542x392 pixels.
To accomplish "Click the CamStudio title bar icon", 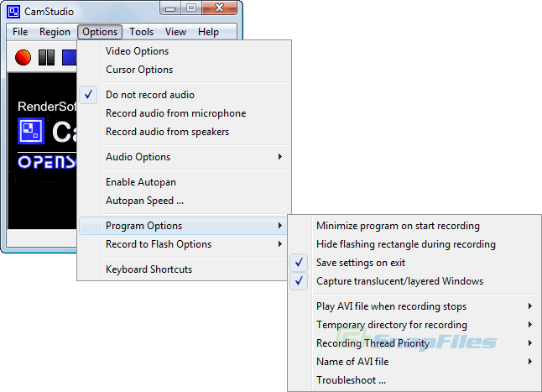I will tap(13, 12).
